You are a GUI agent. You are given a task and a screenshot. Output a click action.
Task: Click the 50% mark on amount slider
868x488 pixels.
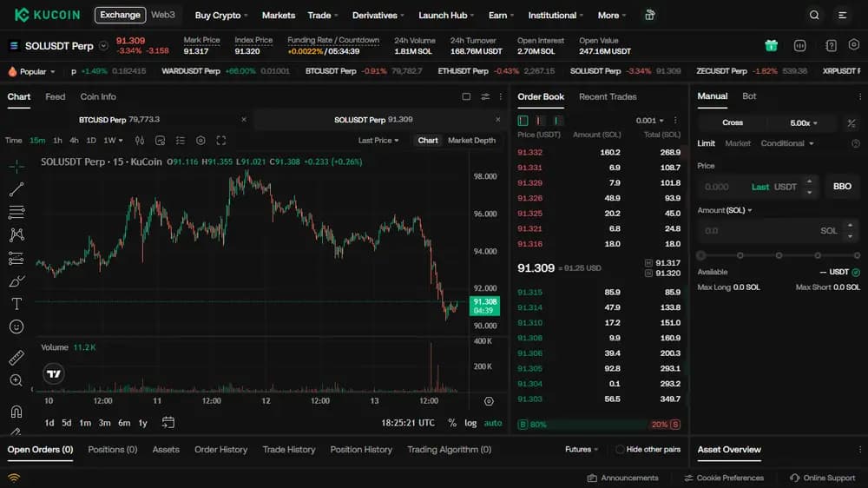coord(779,256)
